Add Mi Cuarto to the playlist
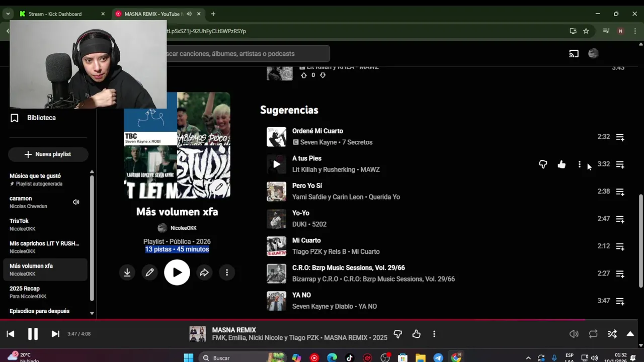 click(x=620, y=247)
